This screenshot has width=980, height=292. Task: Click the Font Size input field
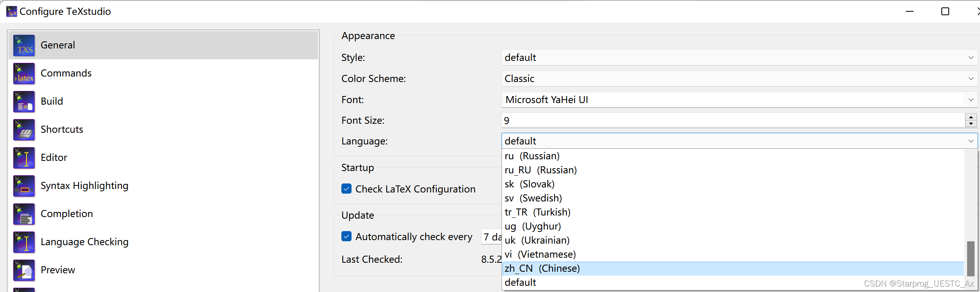[733, 121]
